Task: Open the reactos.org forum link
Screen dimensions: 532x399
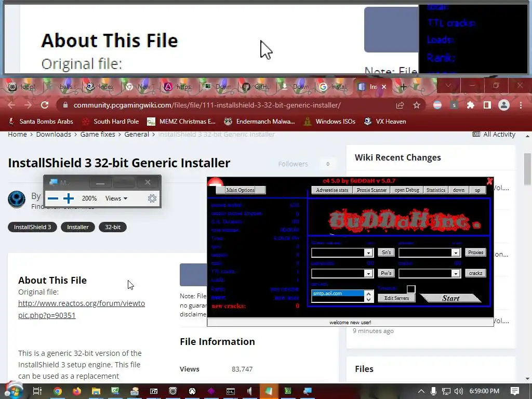Action: 82,309
